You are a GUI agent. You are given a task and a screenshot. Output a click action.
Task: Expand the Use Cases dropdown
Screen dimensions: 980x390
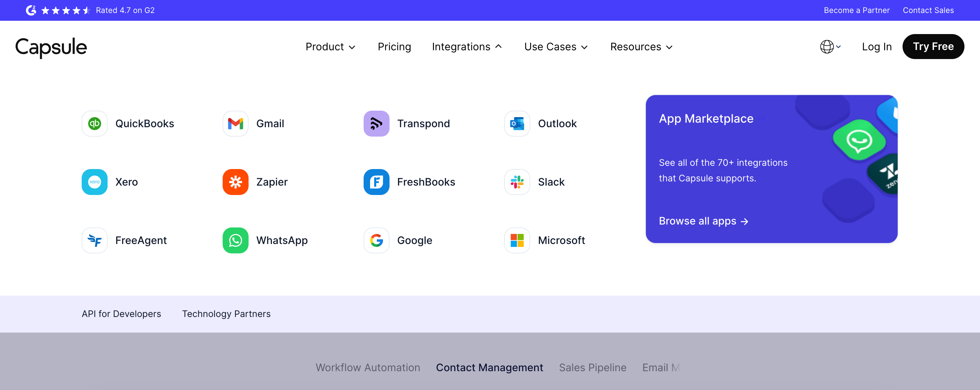555,47
